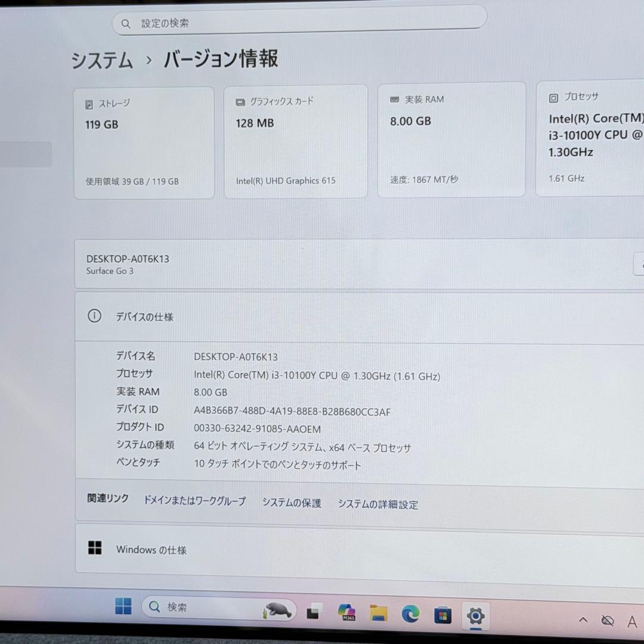Select the Surface Go 3 model text
644x644 pixels.
click(110, 271)
